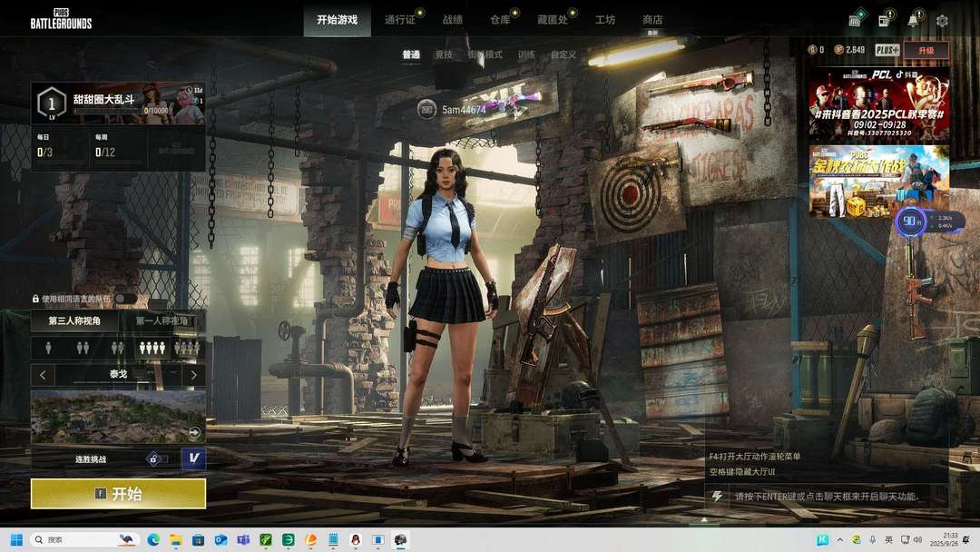980x552 pixels.
Task: Open the notifications bell icon
Action: (x=913, y=21)
